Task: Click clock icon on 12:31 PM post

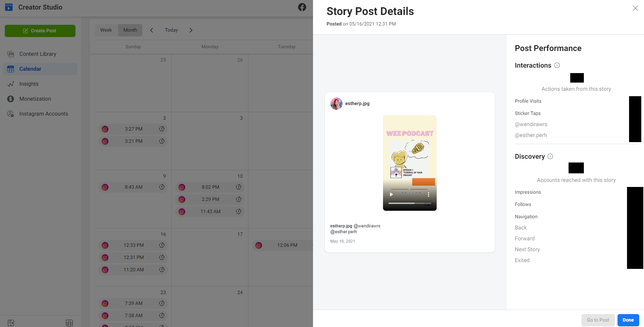Action: (x=162, y=257)
